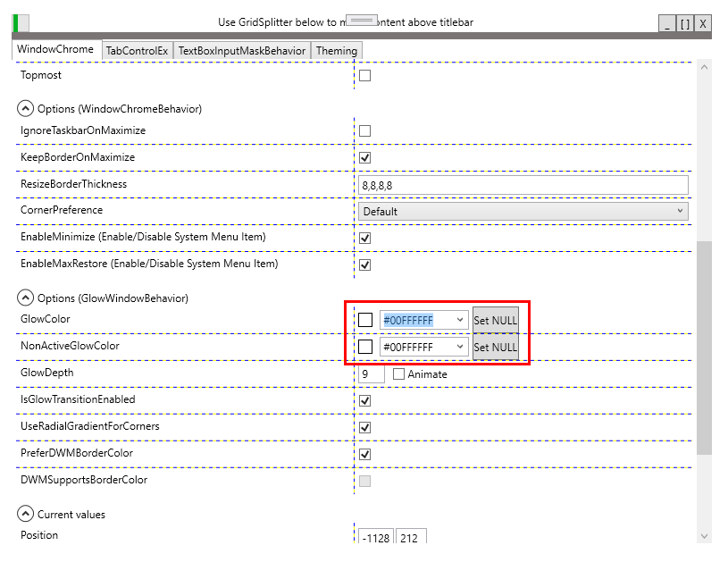This screenshot has width=728, height=579.
Task: Uncheck KeepBorderOnMaximize
Action: (x=364, y=157)
